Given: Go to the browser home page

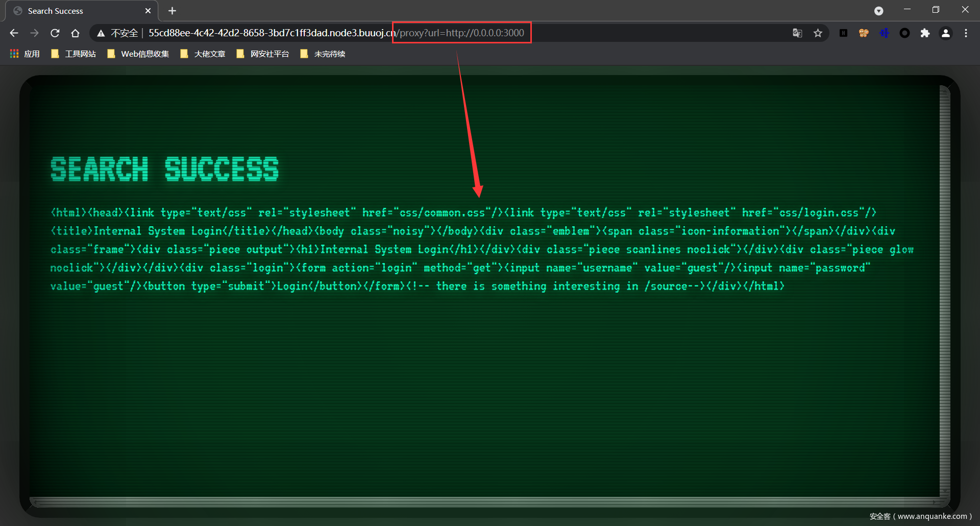Looking at the screenshot, I should (x=76, y=33).
